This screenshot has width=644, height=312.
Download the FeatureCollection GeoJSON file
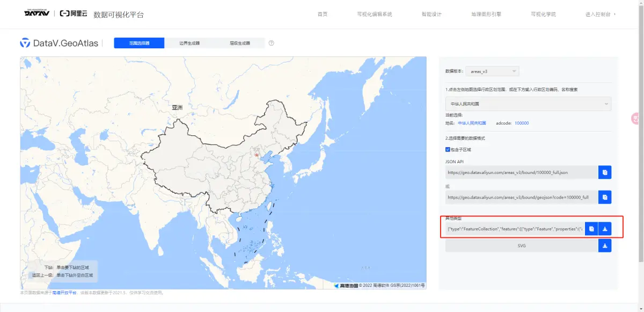pos(605,229)
